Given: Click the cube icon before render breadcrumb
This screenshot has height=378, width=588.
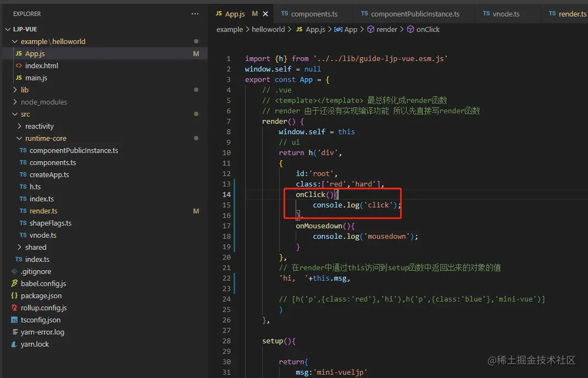Looking at the screenshot, I should click(370, 29).
